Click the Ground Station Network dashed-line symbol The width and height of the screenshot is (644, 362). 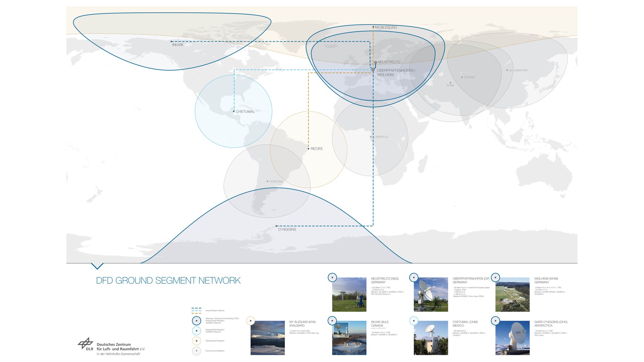(196, 311)
